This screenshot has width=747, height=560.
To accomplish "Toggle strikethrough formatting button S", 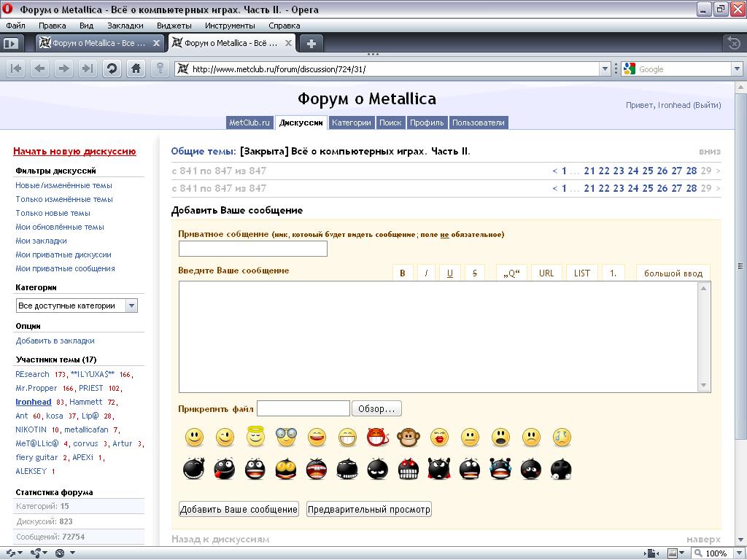I will 474,273.
